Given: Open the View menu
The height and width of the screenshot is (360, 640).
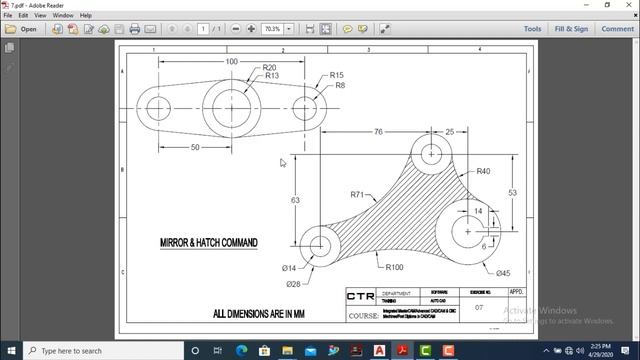Looking at the screenshot, I should [x=40, y=16].
